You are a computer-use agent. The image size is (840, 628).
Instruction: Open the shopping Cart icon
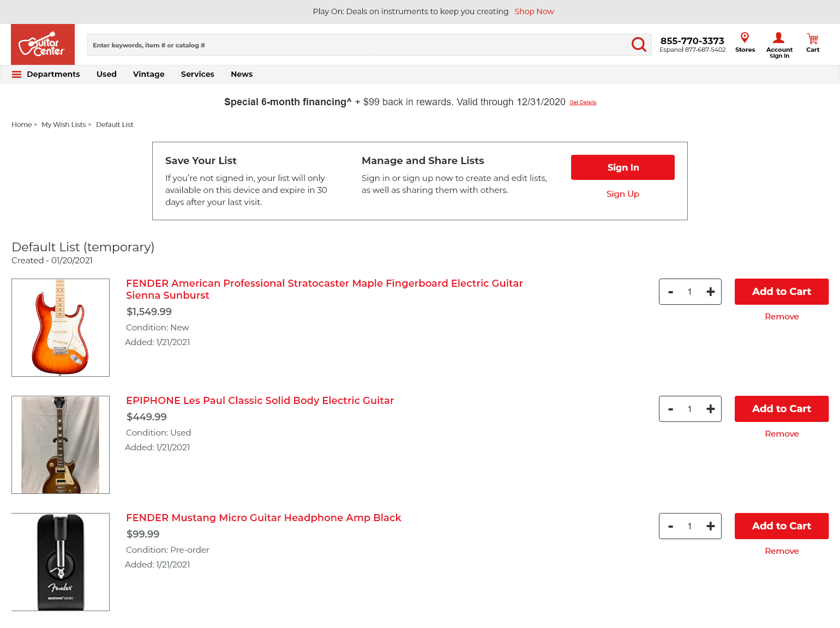click(x=813, y=43)
